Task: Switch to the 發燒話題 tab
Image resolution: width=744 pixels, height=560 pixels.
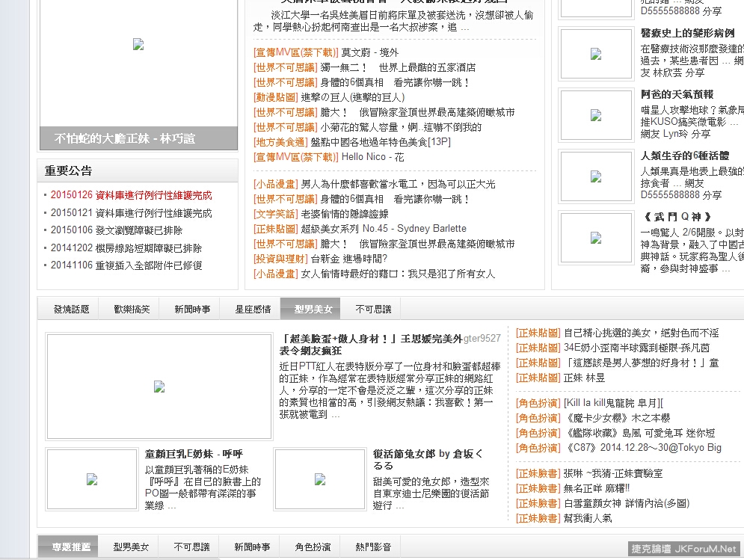Action: 71,309
